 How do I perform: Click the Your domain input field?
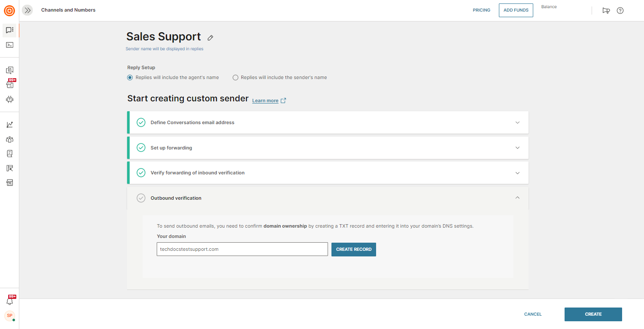point(242,249)
